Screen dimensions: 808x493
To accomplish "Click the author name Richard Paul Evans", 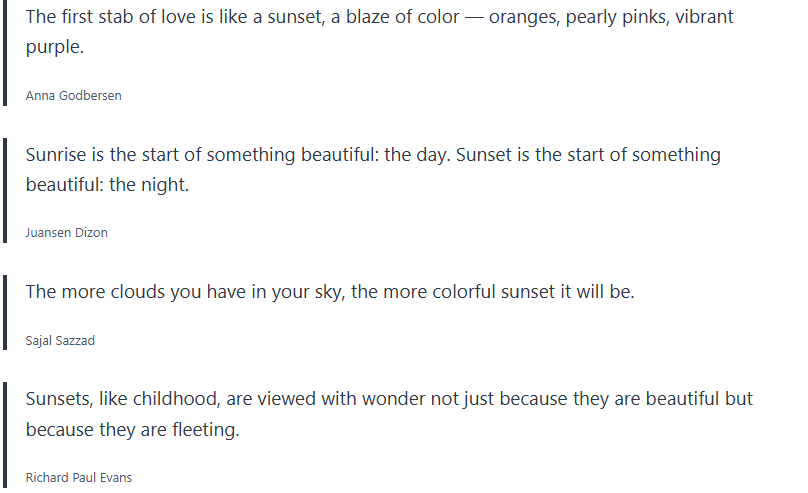I will [78, 478].
